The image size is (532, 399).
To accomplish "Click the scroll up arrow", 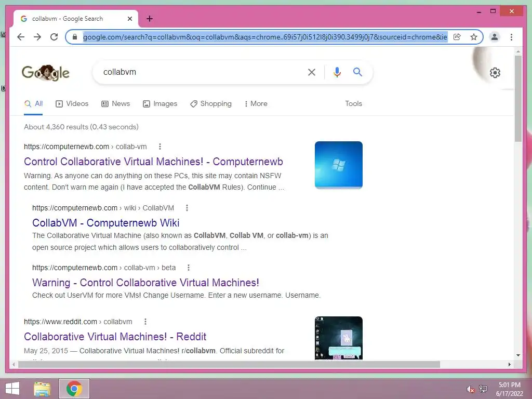I will (518, 52).
